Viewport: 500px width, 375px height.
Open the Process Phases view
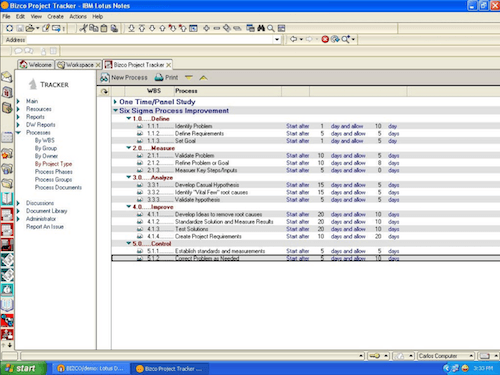click(x=54, y=172)
